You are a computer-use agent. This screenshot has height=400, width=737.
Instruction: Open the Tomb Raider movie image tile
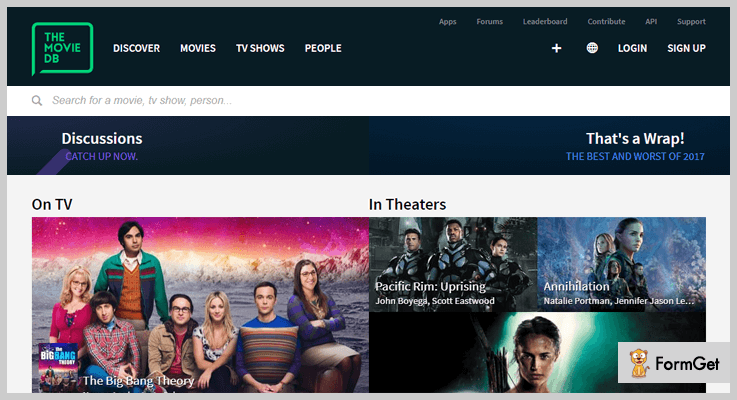point(537,352)
